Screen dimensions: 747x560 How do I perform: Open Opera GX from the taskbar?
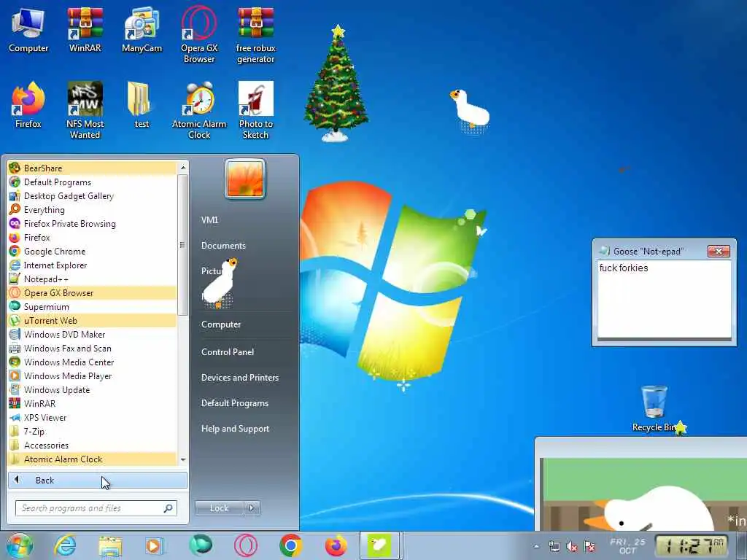coord(245,545)
